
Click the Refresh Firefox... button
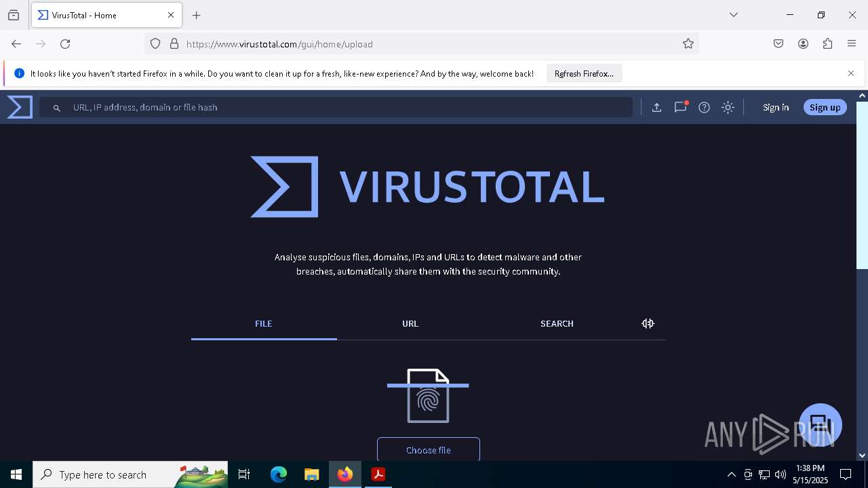584,73
